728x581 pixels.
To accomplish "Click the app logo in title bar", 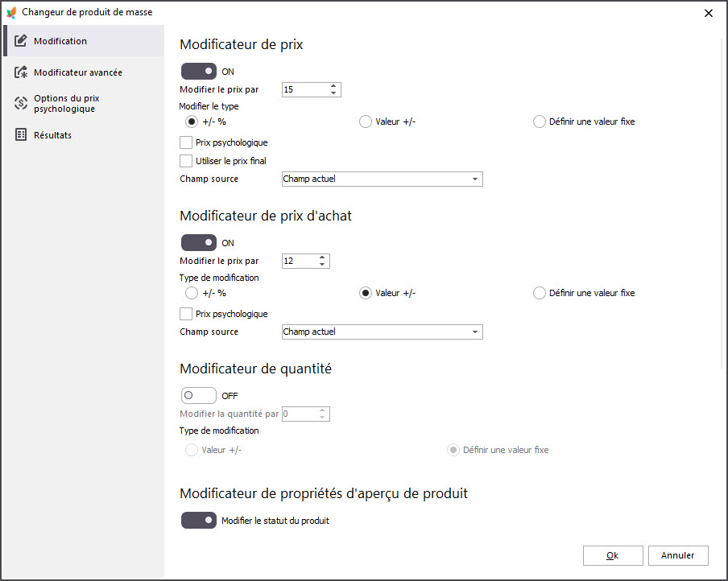I will coord(11,13).
